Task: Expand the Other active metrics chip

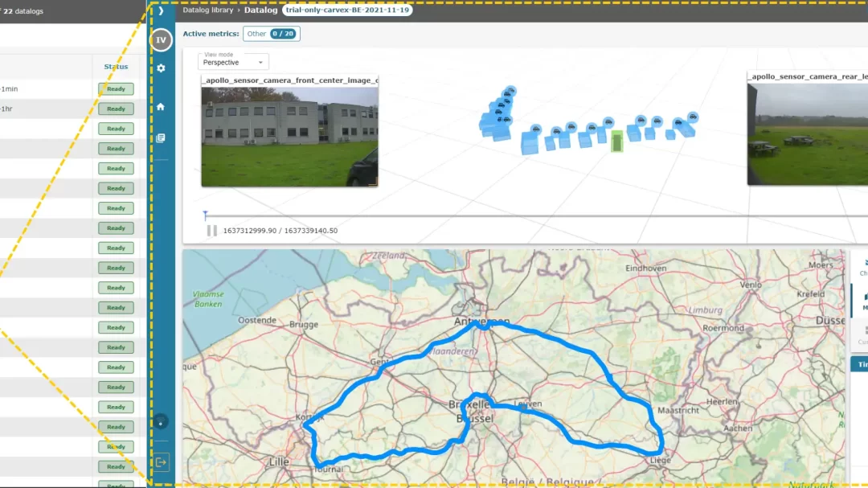Action: tap(272, 34)
